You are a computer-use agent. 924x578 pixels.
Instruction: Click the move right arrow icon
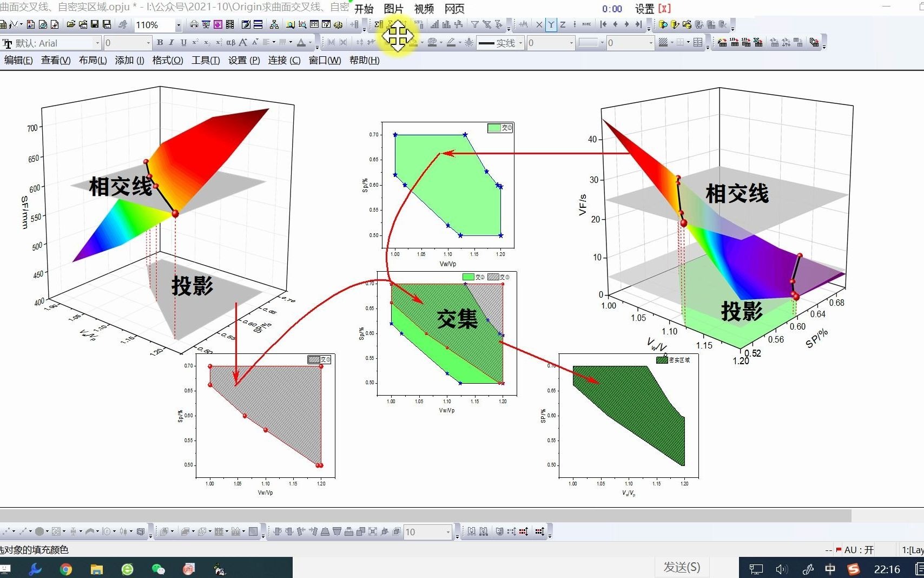(x=627, y=24)
